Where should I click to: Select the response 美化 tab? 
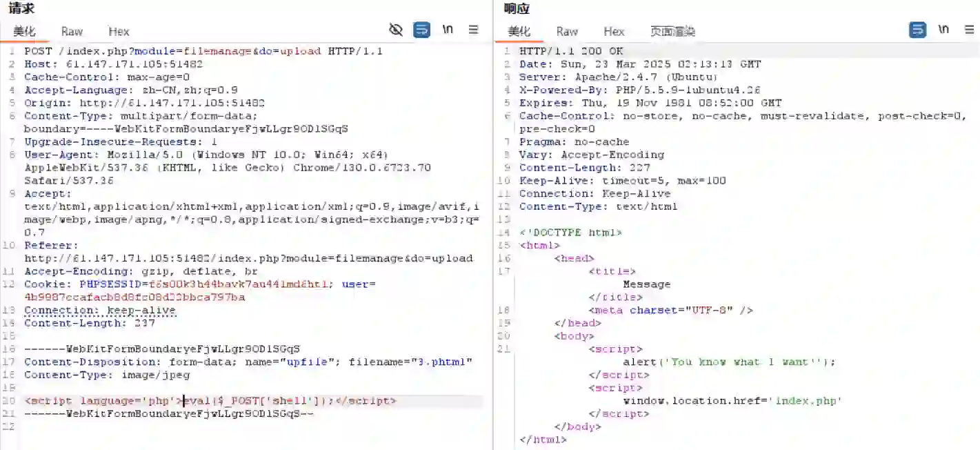coord(519,31)
